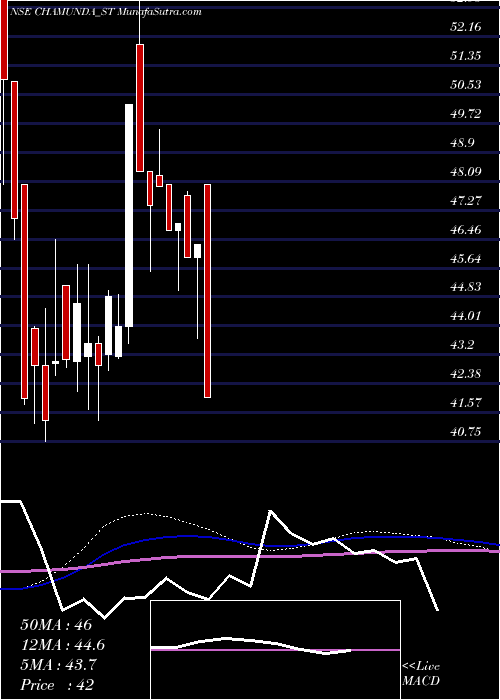Select the 51.35 price axis label
The image size is (500, 700).
[x=466, y=56]
